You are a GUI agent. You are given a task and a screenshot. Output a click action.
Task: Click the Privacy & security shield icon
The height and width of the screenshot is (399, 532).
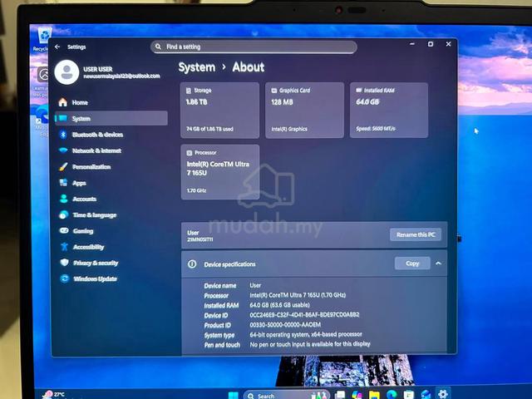[x=64, y=263]
